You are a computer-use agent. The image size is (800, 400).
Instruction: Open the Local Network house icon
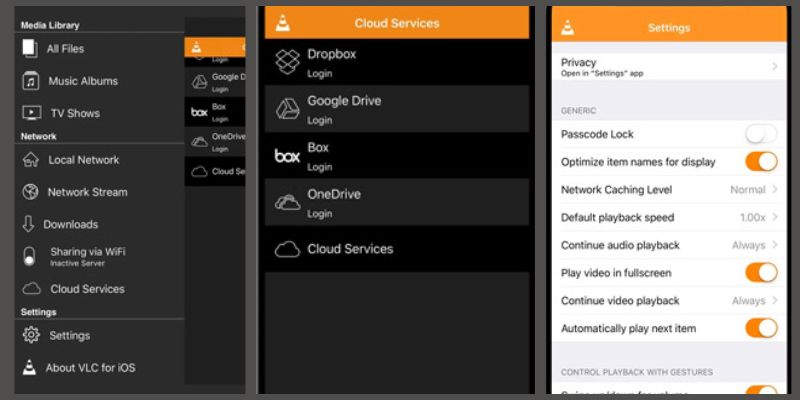point(31,160)
